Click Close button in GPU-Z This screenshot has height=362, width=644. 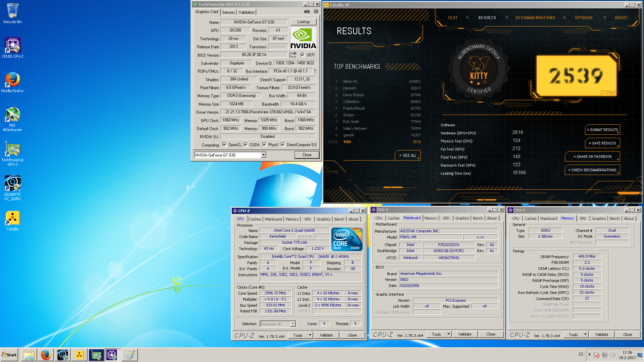coord(307,155)
